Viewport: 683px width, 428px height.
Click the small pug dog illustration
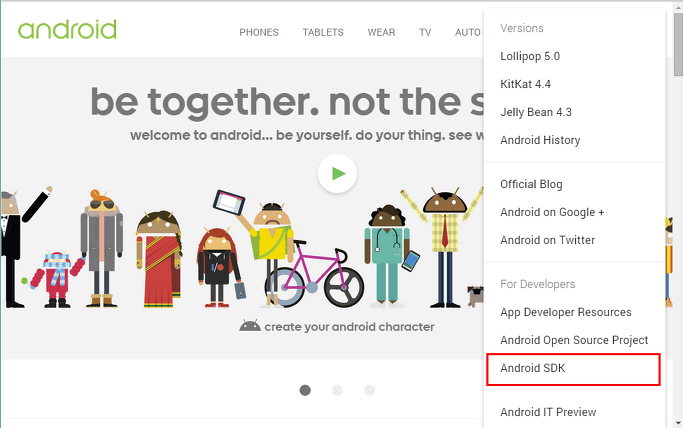click(x=476, y=296)
